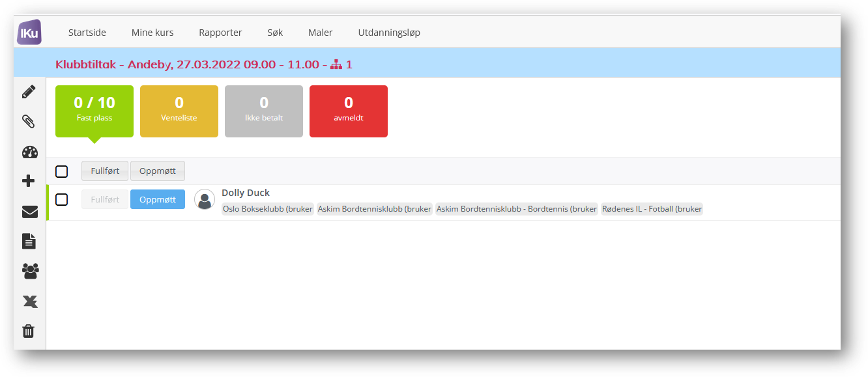This screenshot has height=377, width=868.
Task: Click the trash delete icon
Action: (29, 331)
